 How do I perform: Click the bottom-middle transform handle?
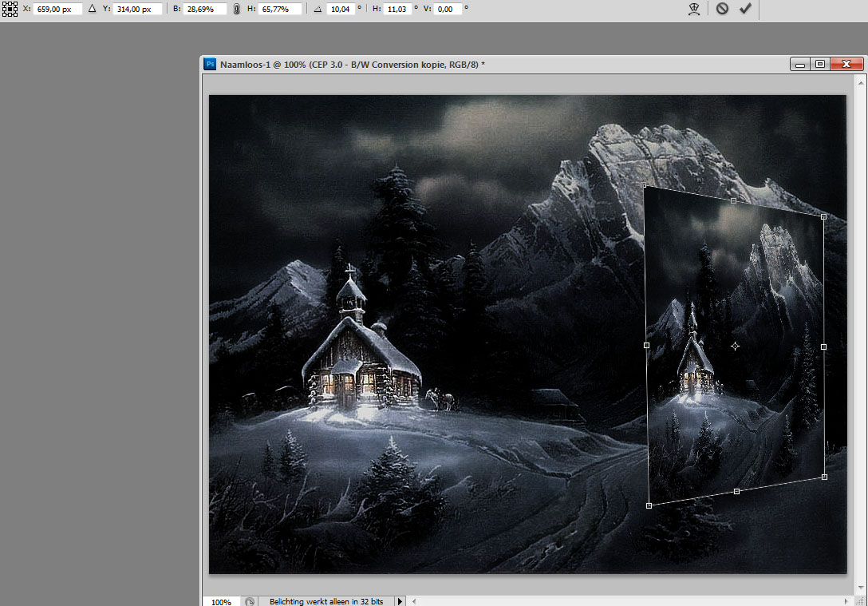(736, 491)
